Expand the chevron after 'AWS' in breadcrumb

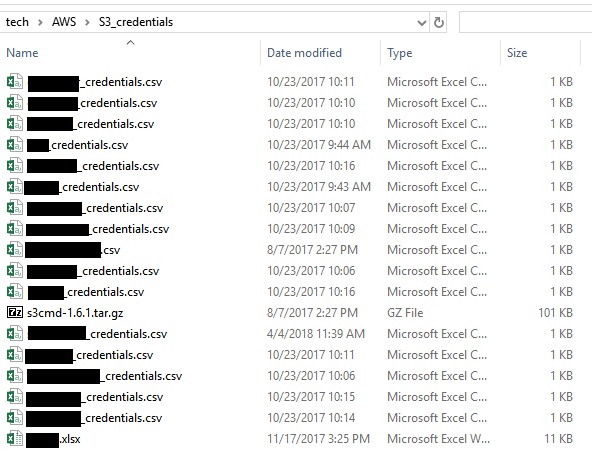tap(87, 22)
